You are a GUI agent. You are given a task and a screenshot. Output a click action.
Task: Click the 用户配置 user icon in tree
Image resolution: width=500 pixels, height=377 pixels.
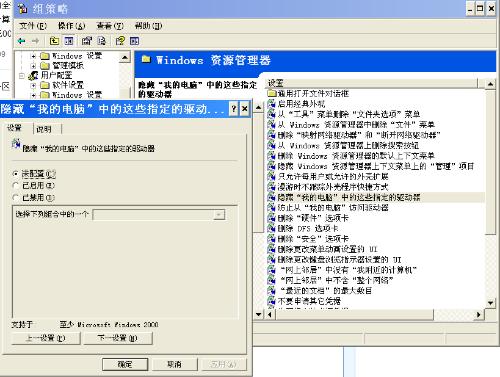[33, 76]
